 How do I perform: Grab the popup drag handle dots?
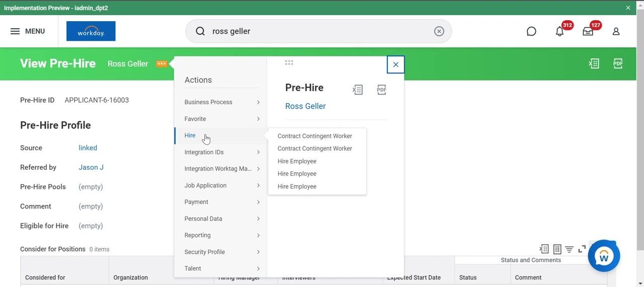[289, 62]
